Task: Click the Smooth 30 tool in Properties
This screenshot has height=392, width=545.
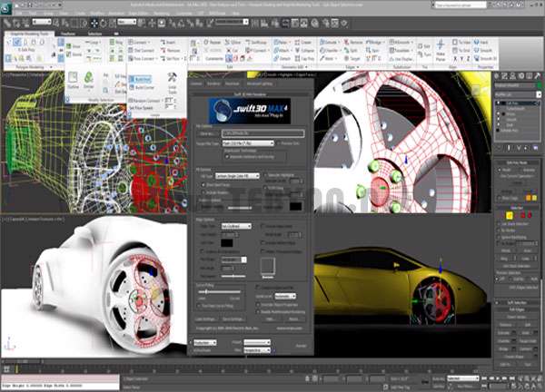Action: 485,59
